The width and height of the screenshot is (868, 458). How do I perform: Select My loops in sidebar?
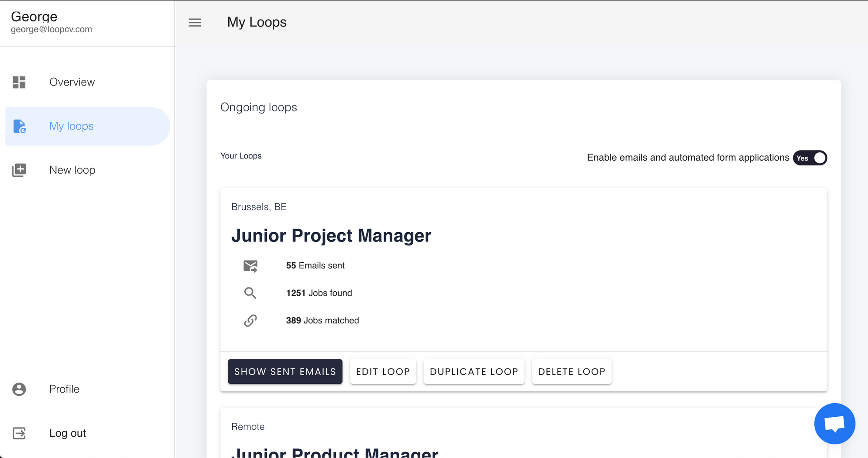88,126
